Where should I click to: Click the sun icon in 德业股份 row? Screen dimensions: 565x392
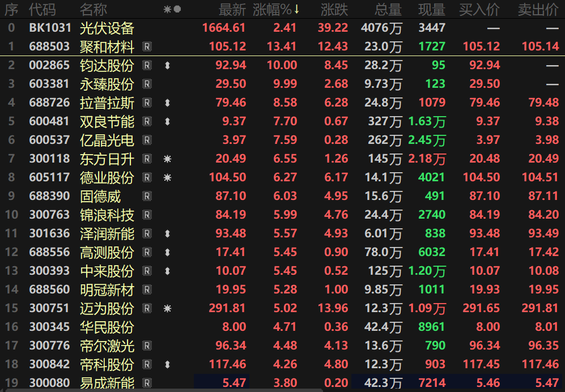pyautogui.click(x=167, y=178)
